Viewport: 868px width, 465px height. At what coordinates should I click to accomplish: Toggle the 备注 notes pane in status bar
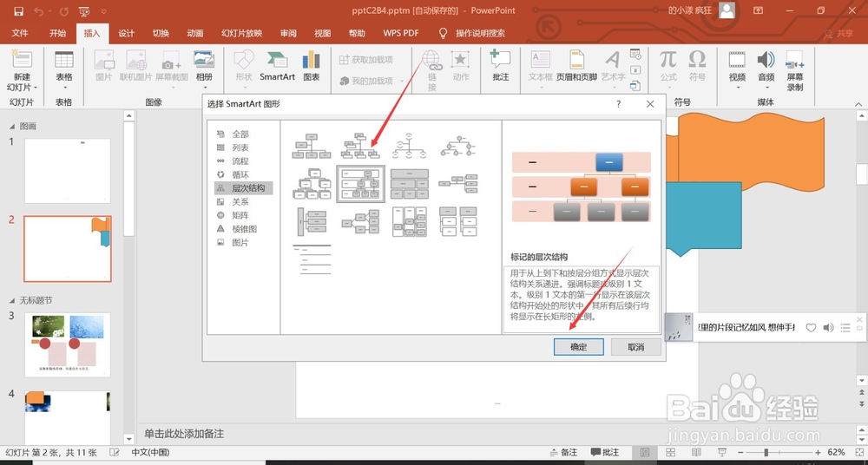coord(563,452)
